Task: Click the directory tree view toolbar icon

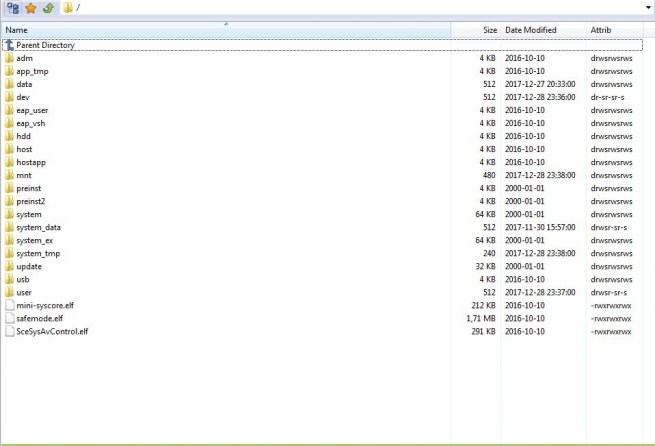Action: coord(13,8)
